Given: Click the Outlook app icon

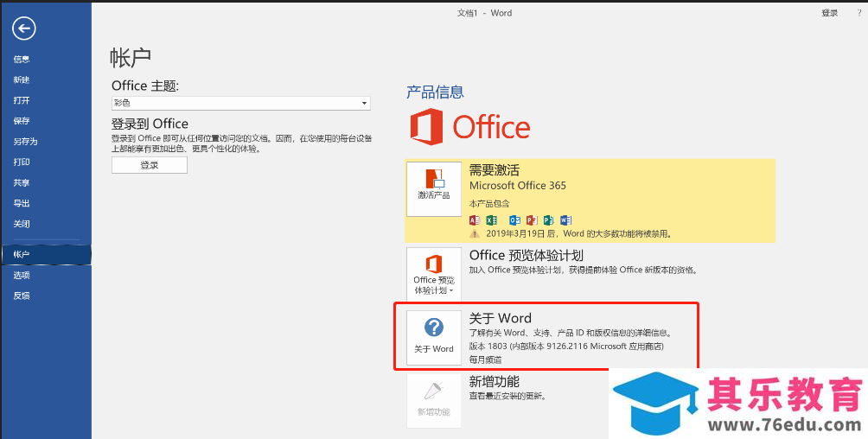Looking at the screenshot, I should pyautogui.click(x=514, y=220).
